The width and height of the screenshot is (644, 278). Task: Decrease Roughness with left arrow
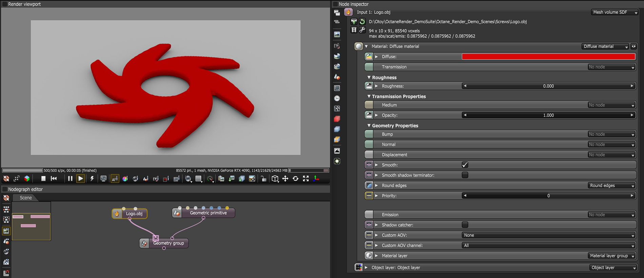(x=465, y=86)
